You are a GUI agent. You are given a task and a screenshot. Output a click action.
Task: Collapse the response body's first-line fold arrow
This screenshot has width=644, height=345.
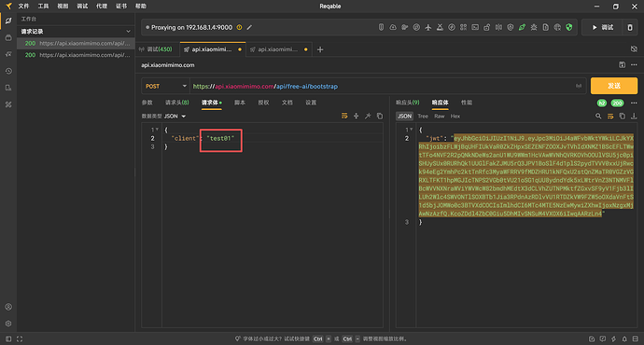[x=411, y=130]
